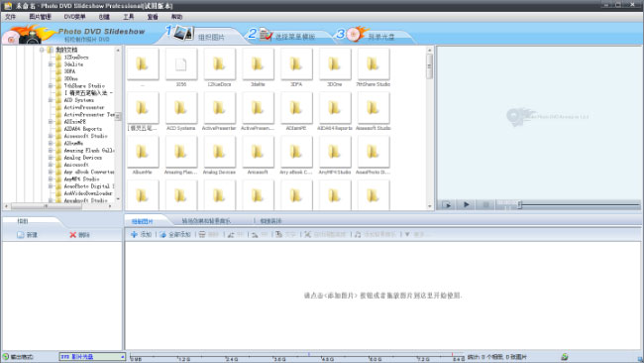Click the folder tree vertical scrollbar thumb
644x363 pixels.
(x=118, y=116)
